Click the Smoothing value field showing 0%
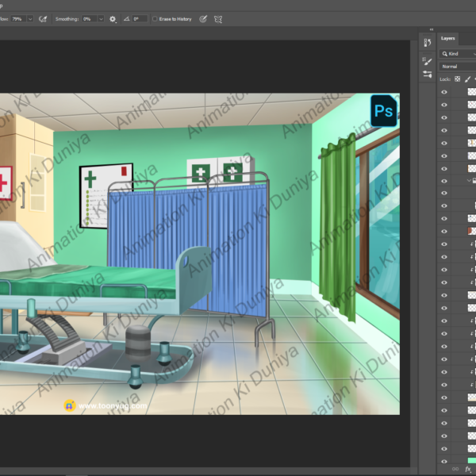The image size is (476, 476). [x=89, y=19]
